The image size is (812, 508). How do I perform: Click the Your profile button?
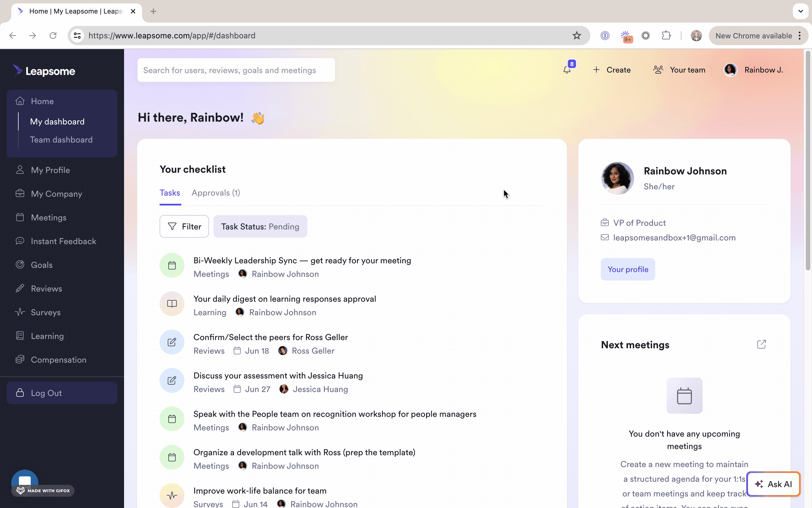tap(628, 269)
